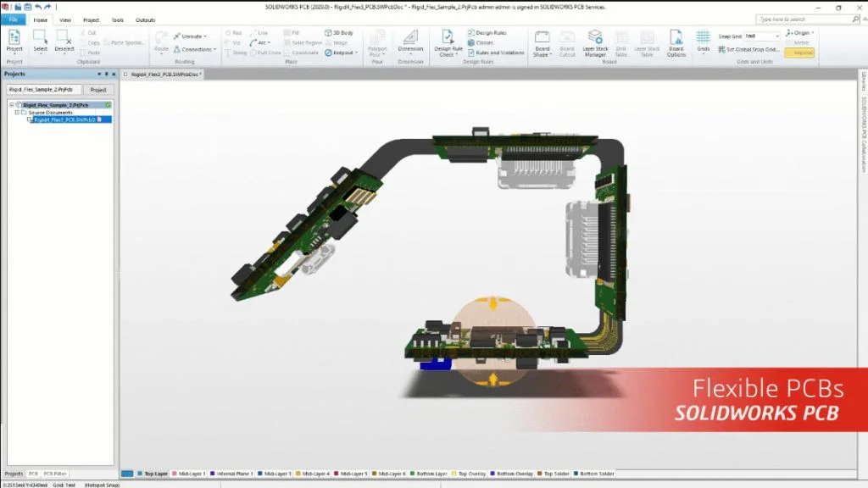Collapse the Rigid_Flex_Sample_2.PrjPcb tree node
Image resolution: width=868 pixels, height=488 pixels.
point(11,104)
